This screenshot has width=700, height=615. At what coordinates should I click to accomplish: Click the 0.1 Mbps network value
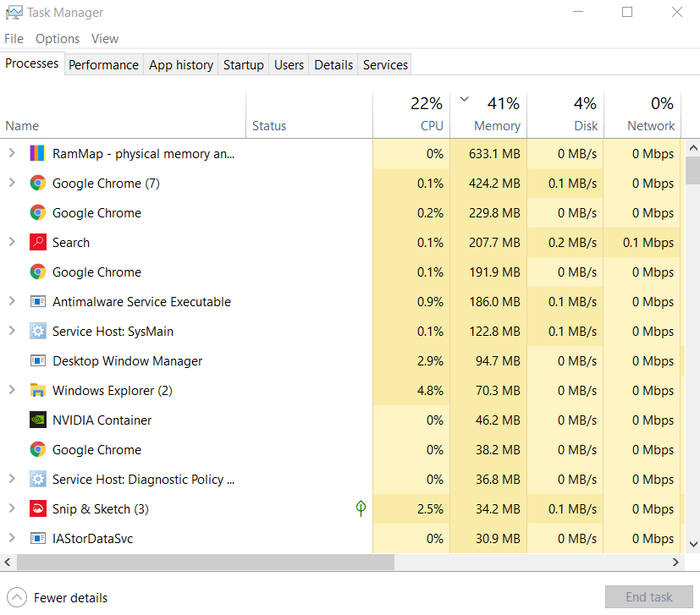(x=648, y=243)
